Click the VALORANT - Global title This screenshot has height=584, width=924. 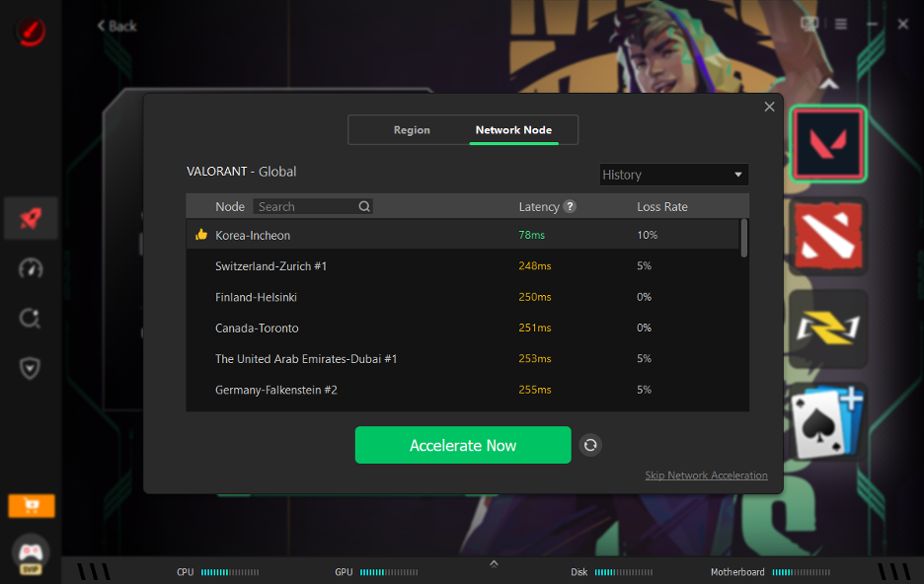pos(242,172)
